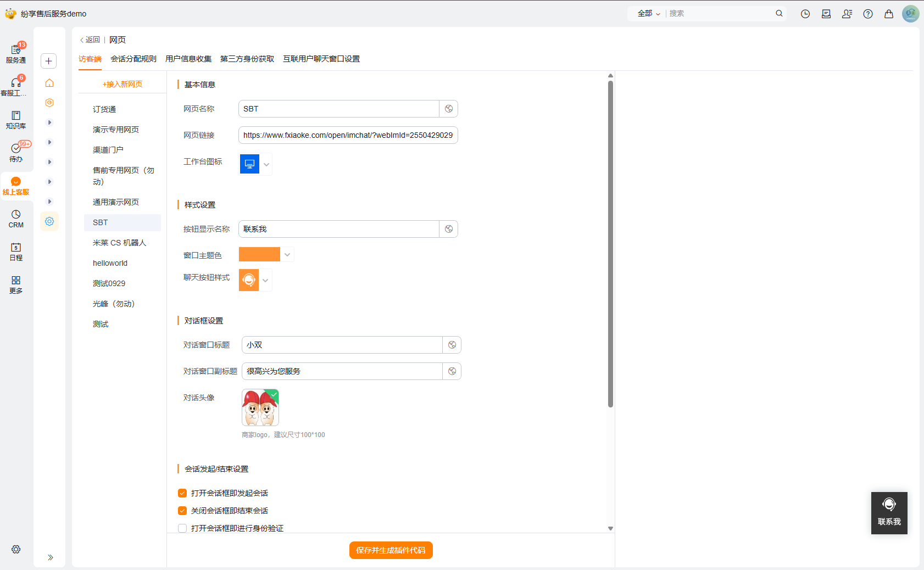Go to the home icon in secondary sidebar
Viewport: 924px width, 570px height.
[x=49, y=83]
